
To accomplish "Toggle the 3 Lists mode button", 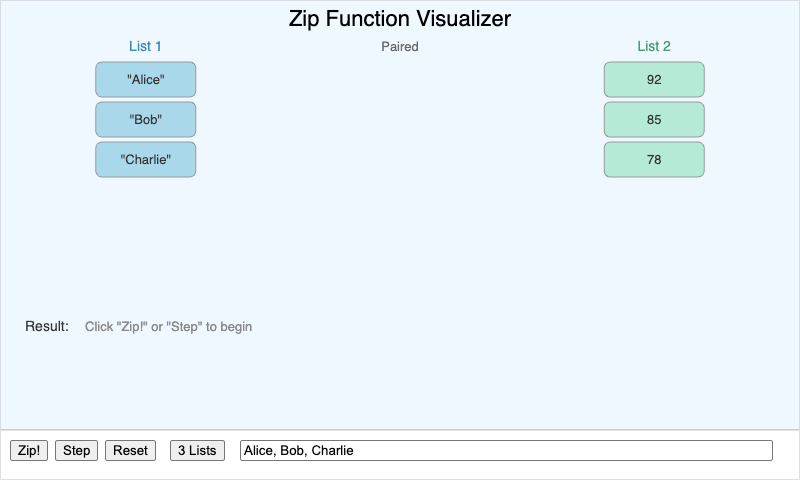I will [197, 451].
